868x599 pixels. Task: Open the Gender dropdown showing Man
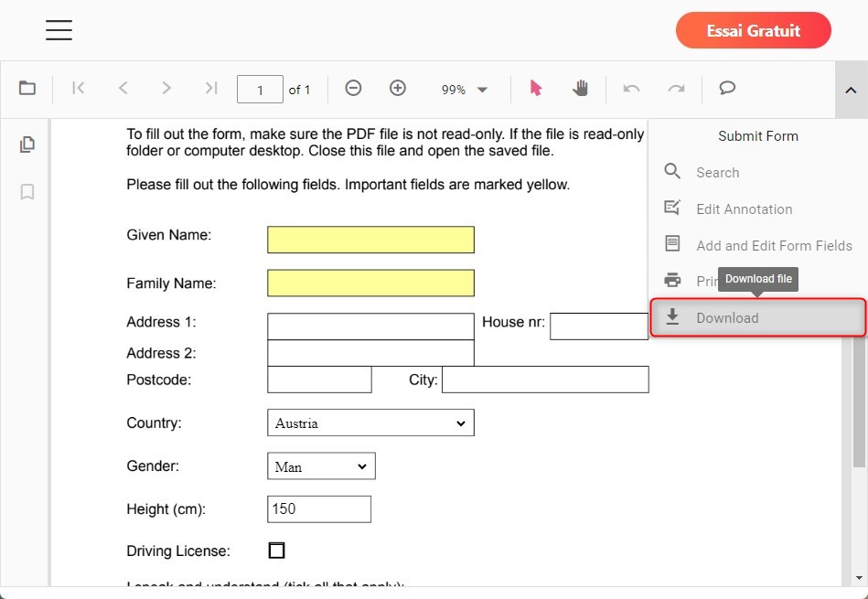click(320, 465)
